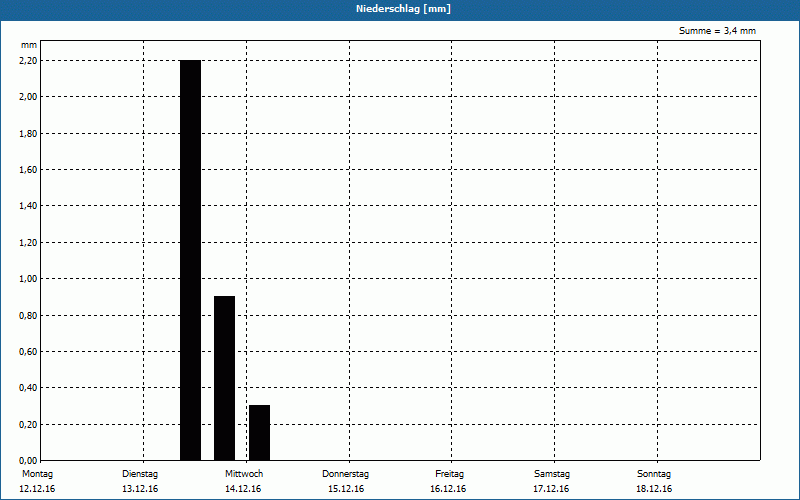The image size is (800, 500).
Task: Click the 13.12.16 date label
Action: pos(140,489)
